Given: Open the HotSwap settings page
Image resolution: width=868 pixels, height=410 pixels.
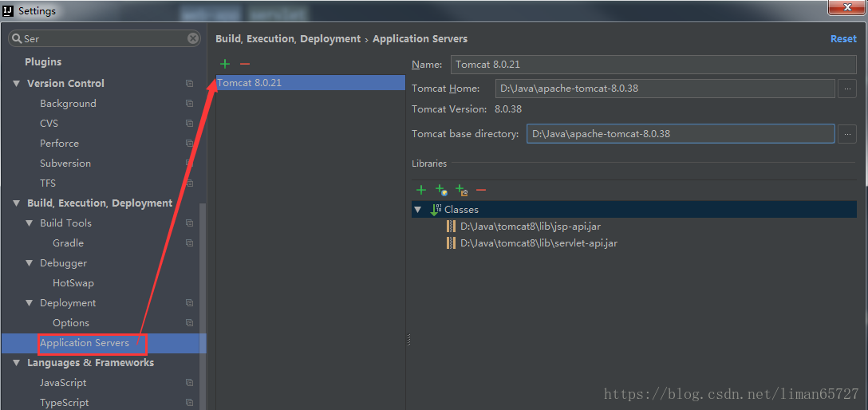Looking at the screenshot, I should (x=73, y=282).
